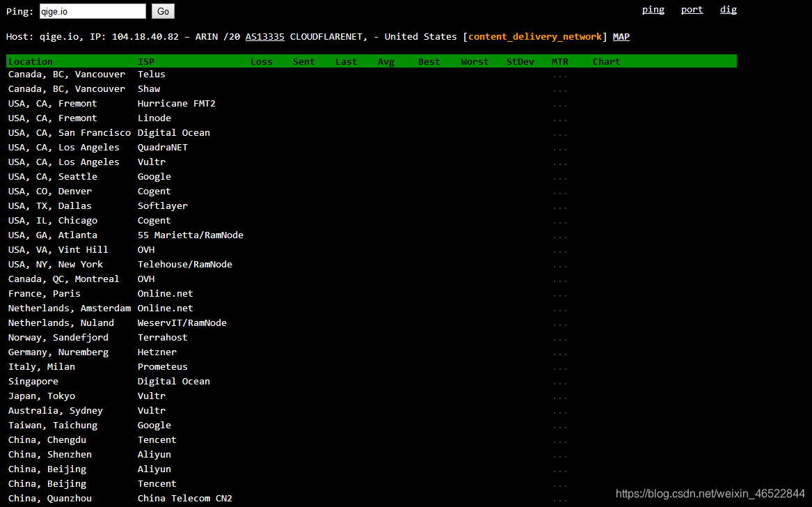This screenshot has height=507, width=812.
Task: Click Taiwan, Taichung location
Action: click(53, 425)
